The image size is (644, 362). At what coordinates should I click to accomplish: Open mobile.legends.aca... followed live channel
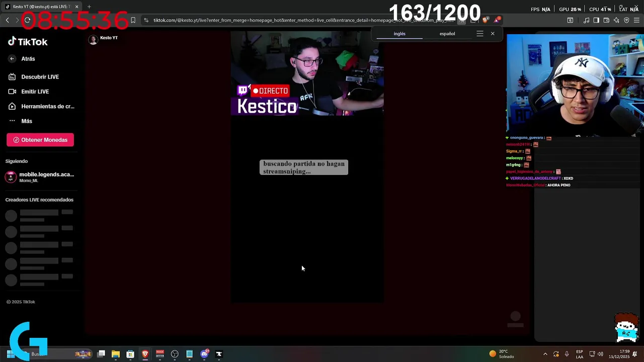[40, 177]
